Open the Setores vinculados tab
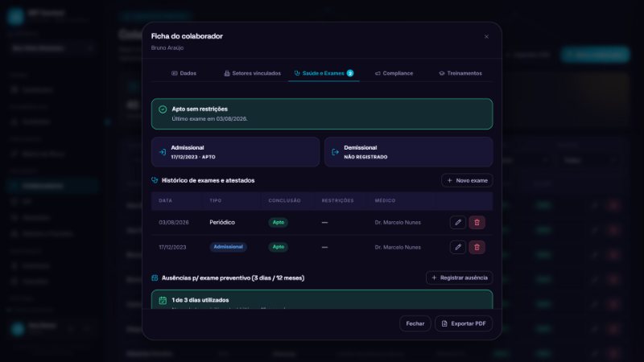Image resolution: width=644 pixels, height=362 pixels. click(x=252, y=73)
